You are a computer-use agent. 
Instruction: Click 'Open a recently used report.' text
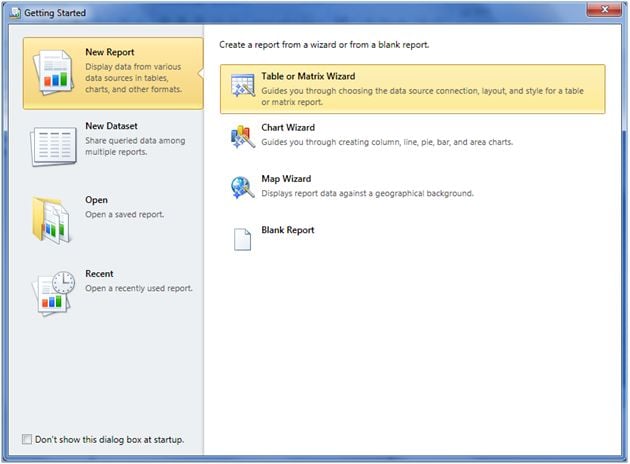coord(139,288)
